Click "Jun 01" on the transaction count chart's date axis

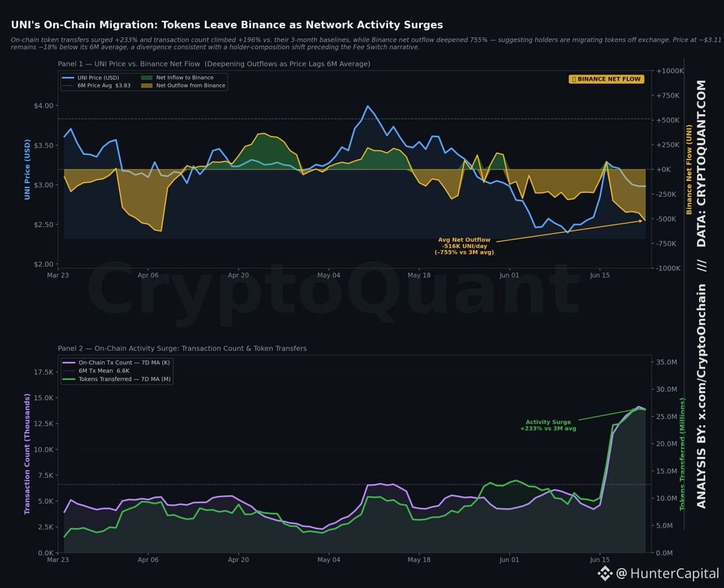coord(509,560)
